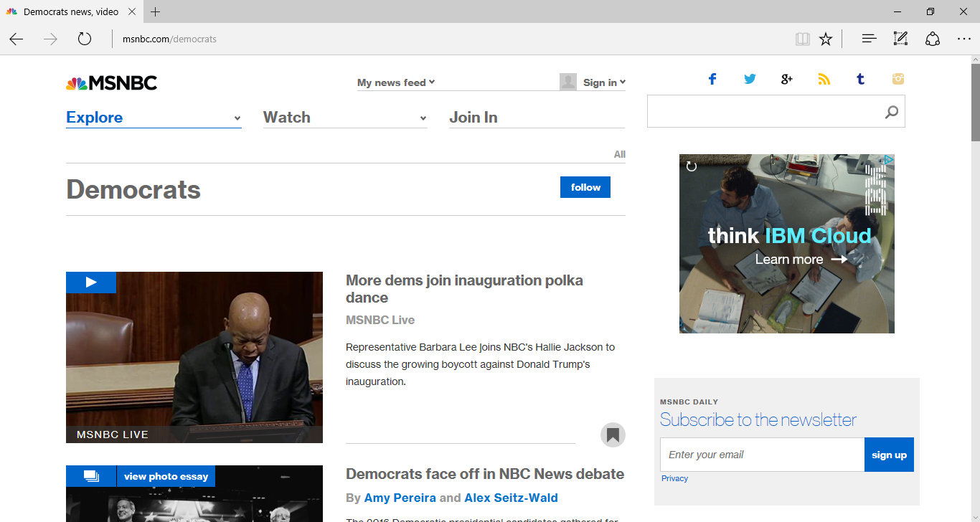
Task: Click Subscribe to the newsletter heading
Action: tap(758, 420)
